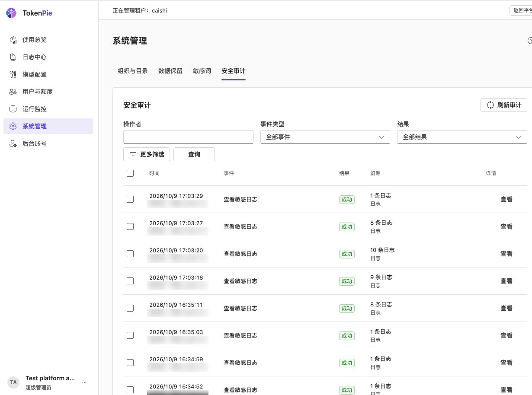Click the 成功 tag in 17:03:29 row
The height and width of the screenshot is (395, 532).
(347, 200)
